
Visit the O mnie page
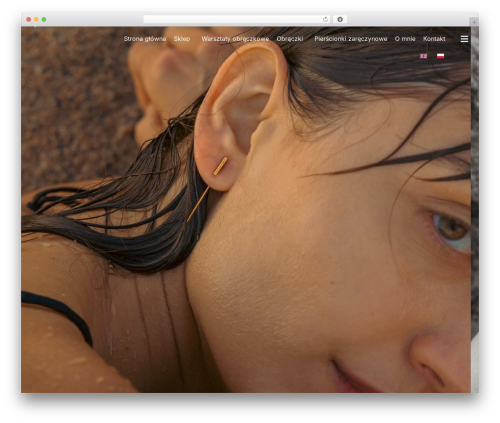(405, 39)
